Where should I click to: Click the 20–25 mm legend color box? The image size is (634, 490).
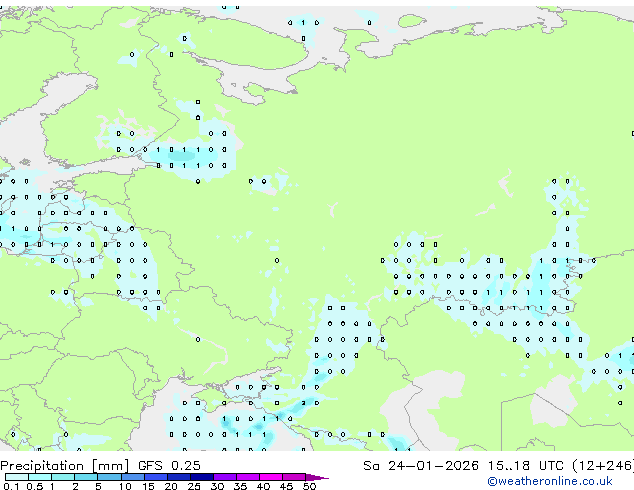179,477
